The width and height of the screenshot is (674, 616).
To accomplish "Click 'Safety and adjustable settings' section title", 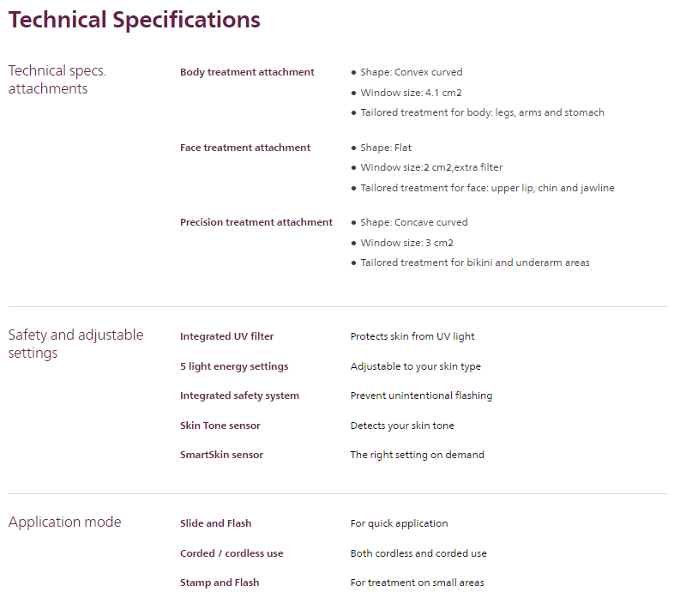I will (x=75, y=343).
